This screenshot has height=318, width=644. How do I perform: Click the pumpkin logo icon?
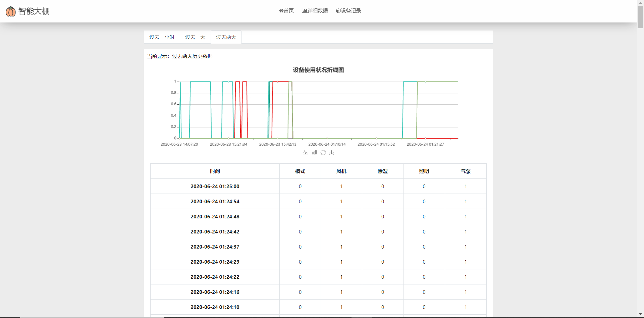[11, 11]
